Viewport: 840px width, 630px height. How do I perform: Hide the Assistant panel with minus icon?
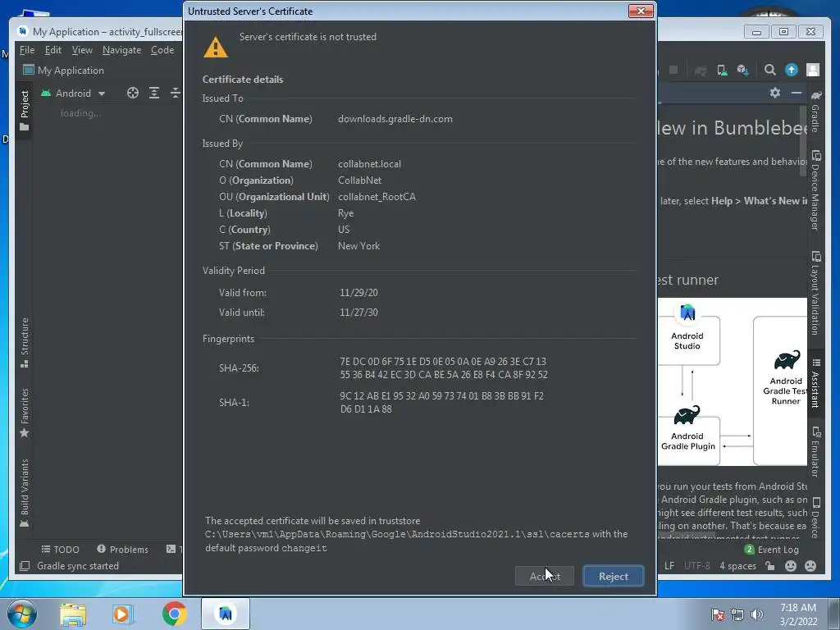click(x=796, y=93)
